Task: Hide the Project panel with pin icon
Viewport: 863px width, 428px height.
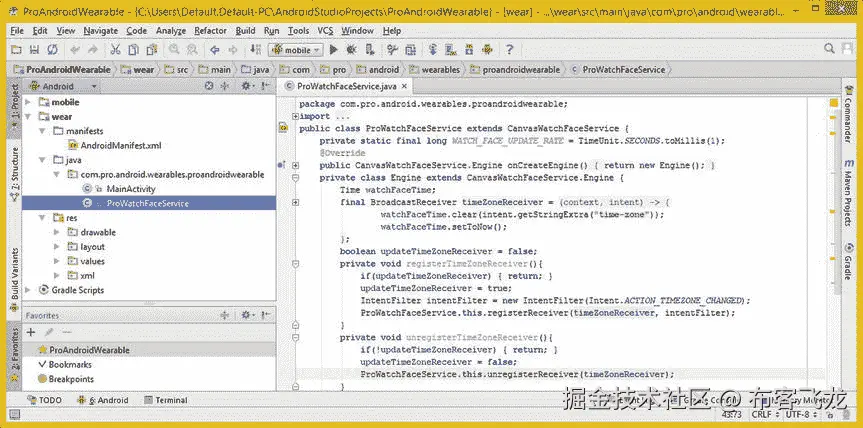Action: click(265, 86)
